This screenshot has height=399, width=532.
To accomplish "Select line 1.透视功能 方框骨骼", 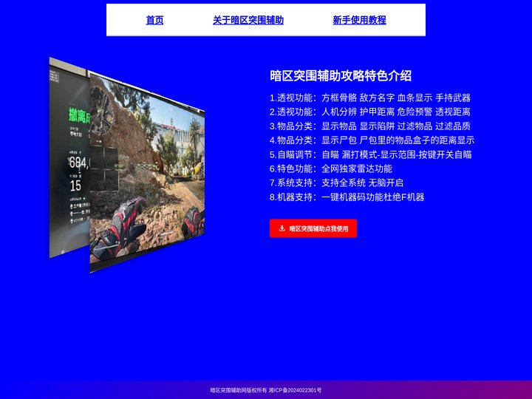I will (370, 98).
